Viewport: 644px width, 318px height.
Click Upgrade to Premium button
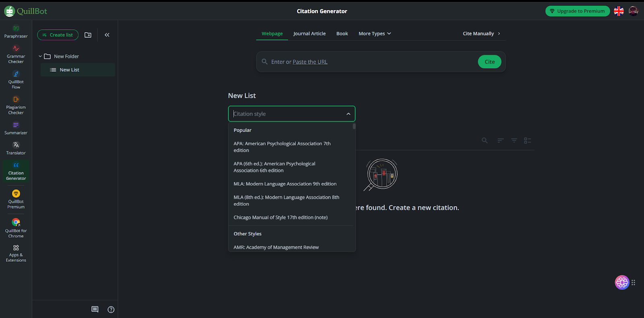578,11
